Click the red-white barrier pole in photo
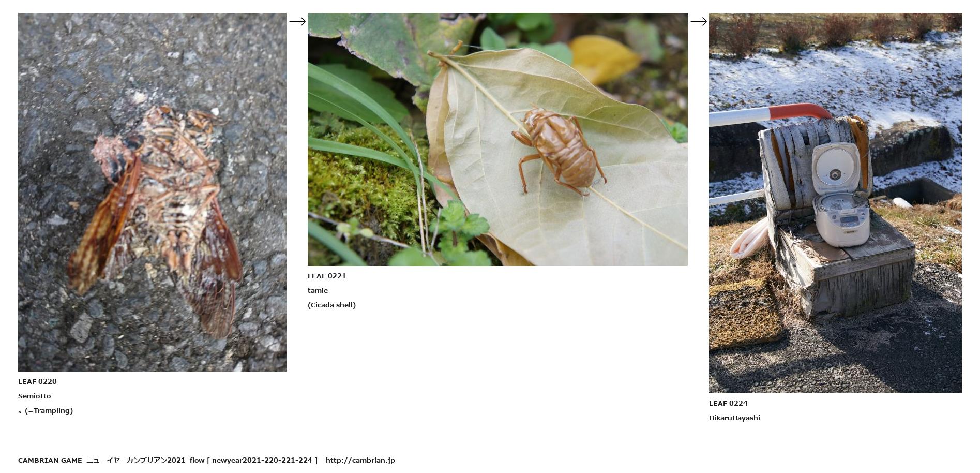The width and height of the screenshot is (980, 473). [x=771, y=115]
